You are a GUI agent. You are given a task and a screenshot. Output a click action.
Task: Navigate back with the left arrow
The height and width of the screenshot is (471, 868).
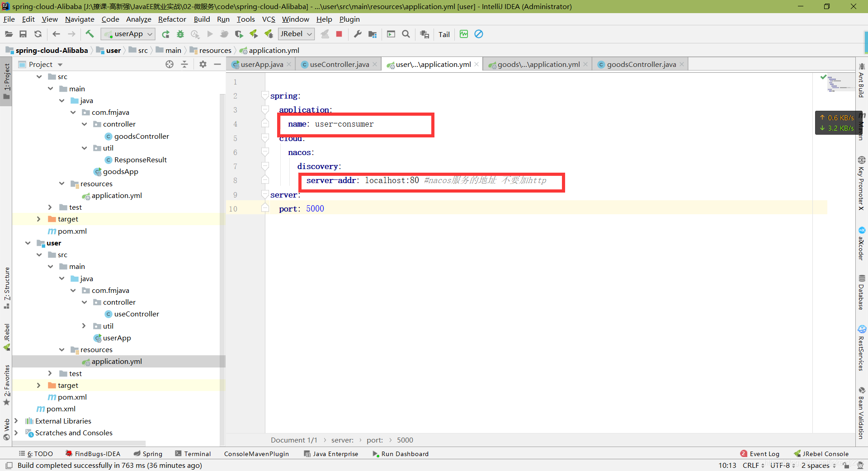(56, 34)
